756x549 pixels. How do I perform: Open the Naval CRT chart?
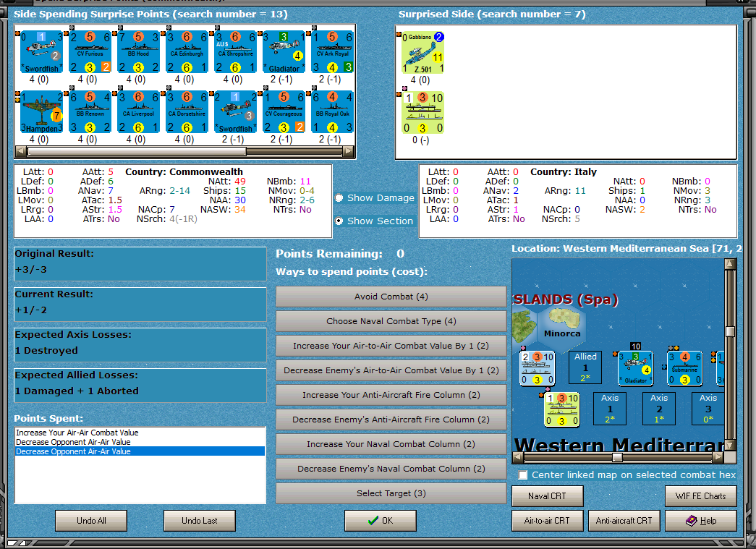[x=547, y=496]
